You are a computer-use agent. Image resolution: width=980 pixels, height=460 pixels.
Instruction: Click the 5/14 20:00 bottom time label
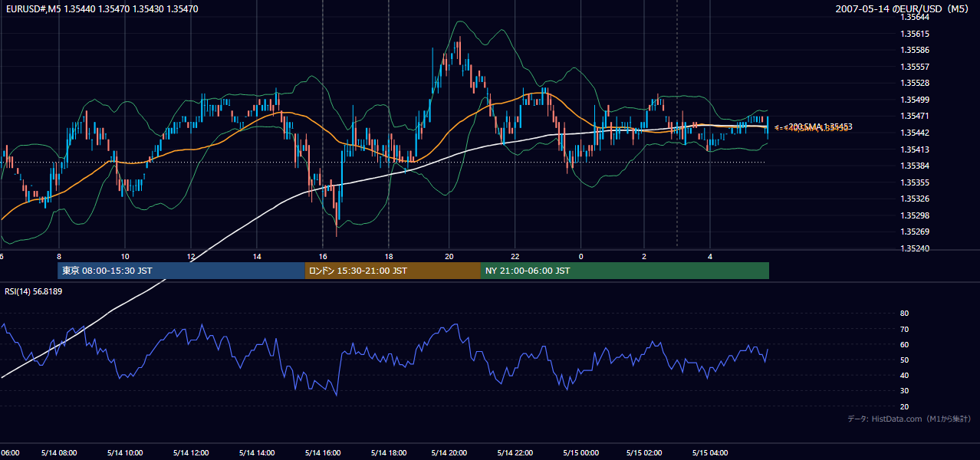point(449,453)
